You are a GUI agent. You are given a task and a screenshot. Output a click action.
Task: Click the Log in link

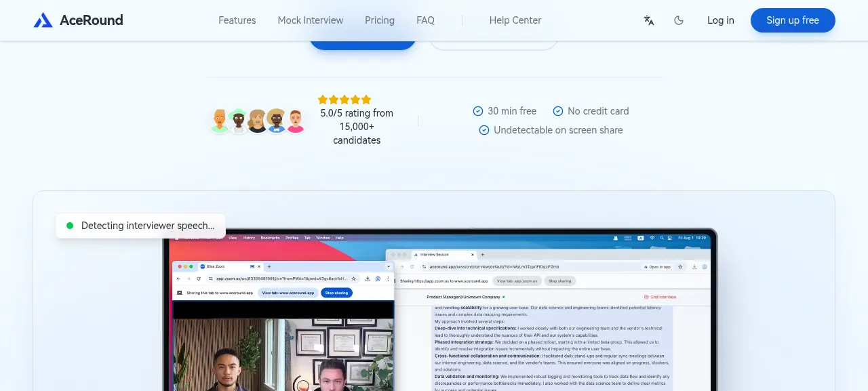click(721, 20)
